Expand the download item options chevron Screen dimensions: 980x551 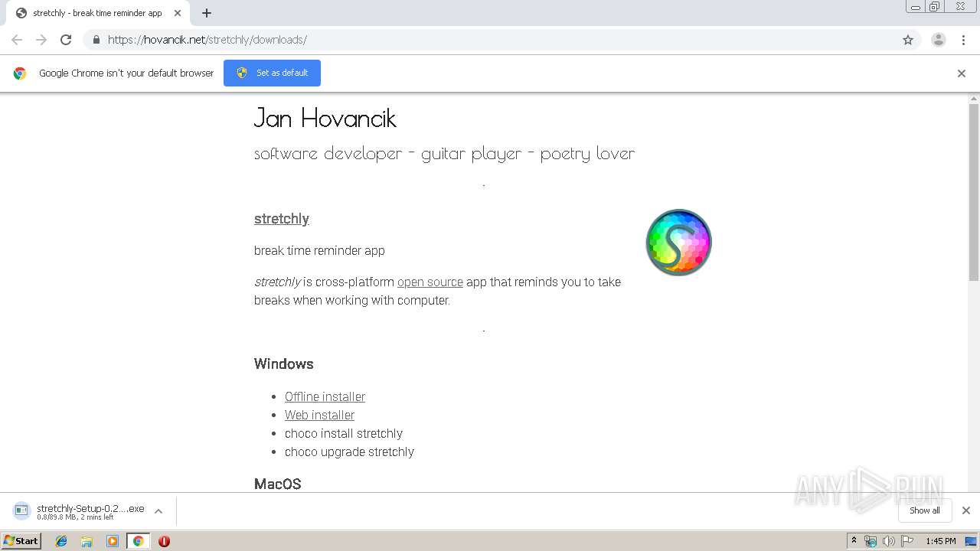coord(158,511)
